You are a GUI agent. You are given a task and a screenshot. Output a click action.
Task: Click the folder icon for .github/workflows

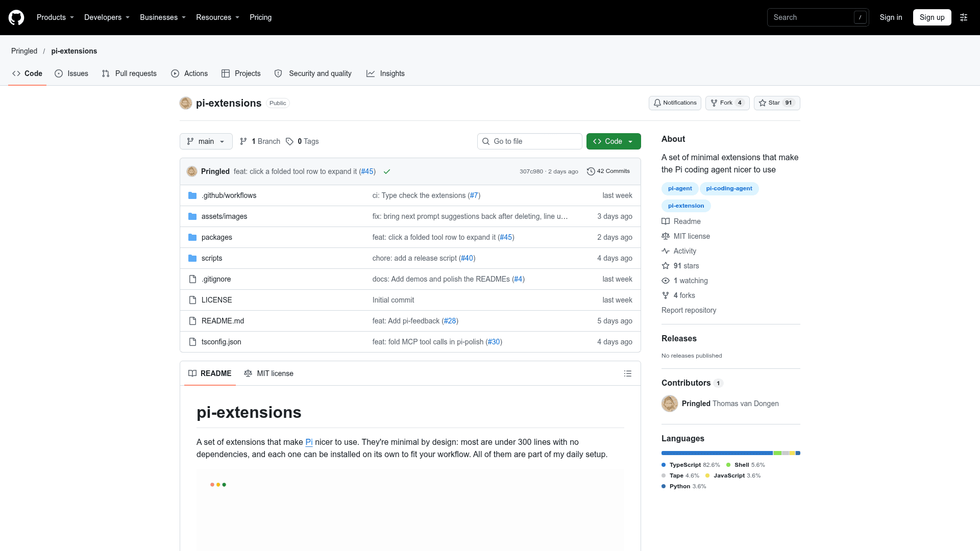(x=192, y=195)
